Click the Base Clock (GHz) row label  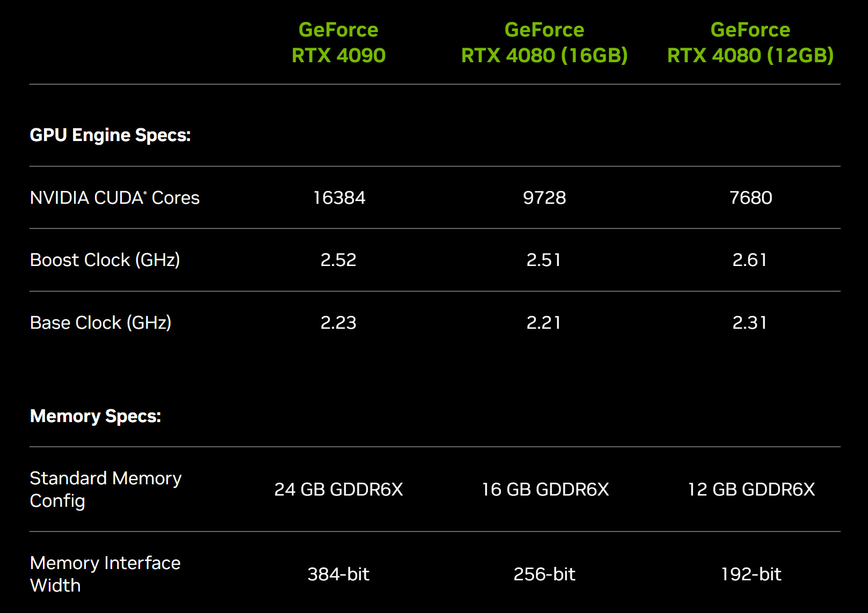point(101,323)
